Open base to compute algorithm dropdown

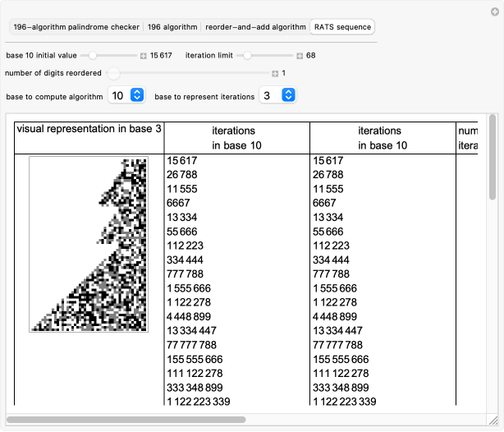(x=126, y=95)
